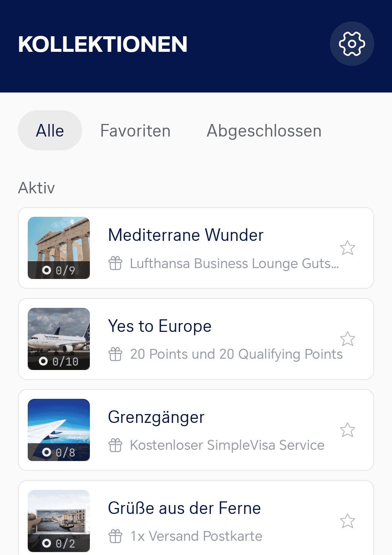Toggle the Yes to Europe favorite star
This screenshot has width=392, height=555.
click(348, 339)
